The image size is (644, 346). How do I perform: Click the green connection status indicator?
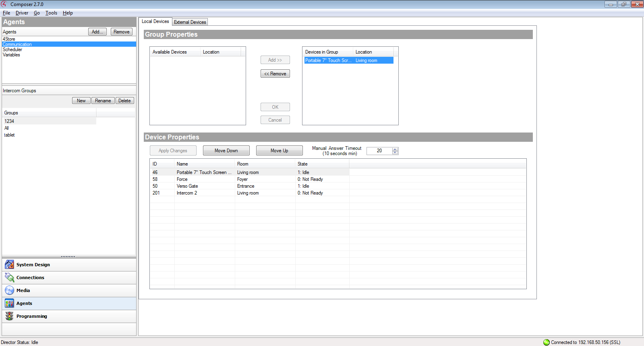[546, 342]
